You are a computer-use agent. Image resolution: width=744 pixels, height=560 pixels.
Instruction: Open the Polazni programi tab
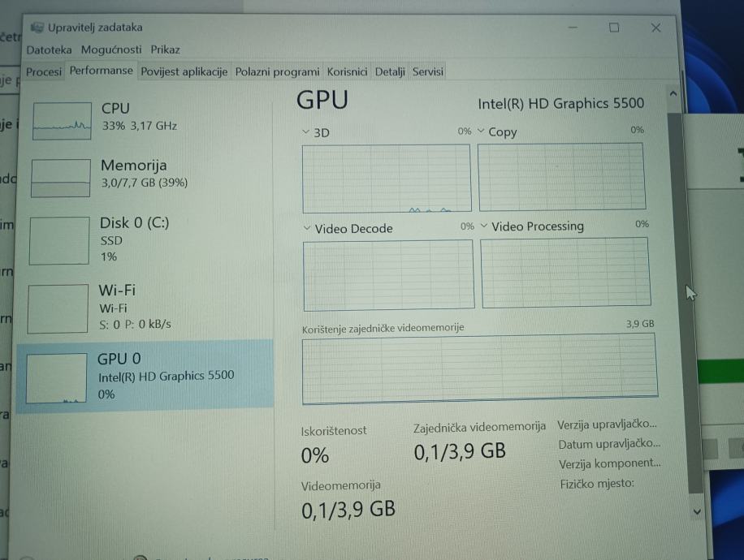pos(277,71)
